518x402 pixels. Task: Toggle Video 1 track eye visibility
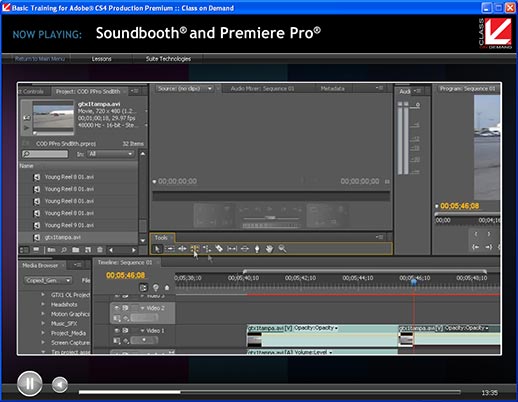(117, 331)
